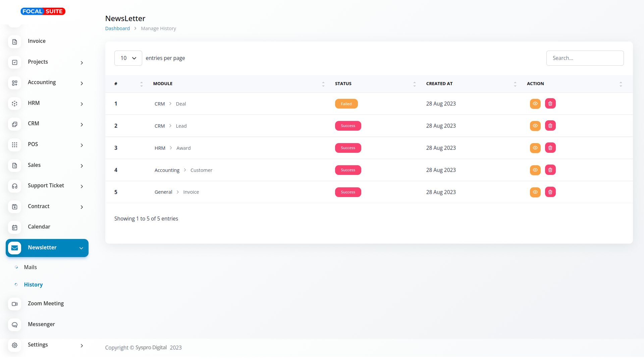Click the Search input field
Viewport: 644px width, 362px height.
click(x=585, y=58)
